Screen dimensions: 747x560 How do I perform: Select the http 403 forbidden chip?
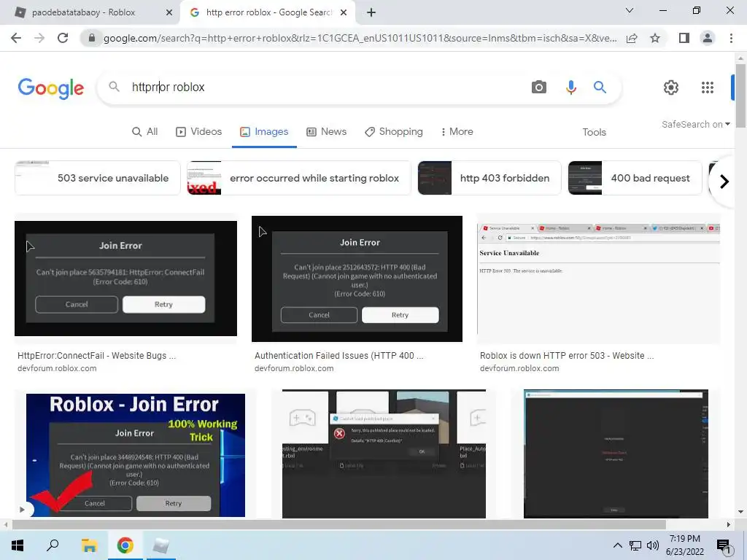[x=489, y=178]
